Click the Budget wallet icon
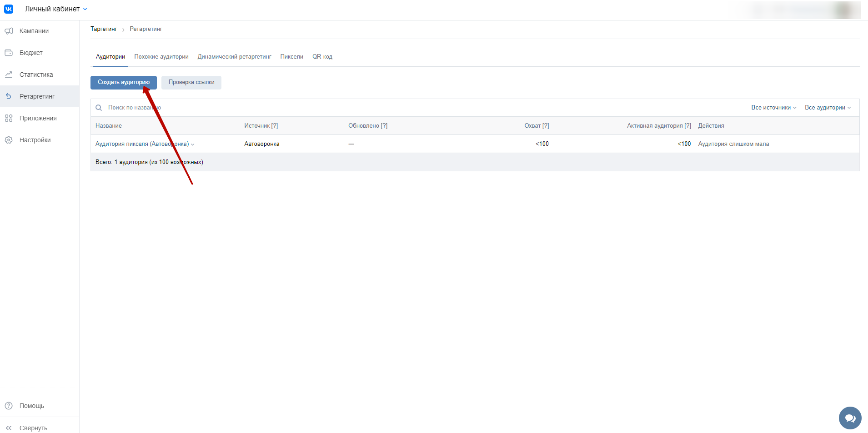The image size is (868, 433). point(9,53)
